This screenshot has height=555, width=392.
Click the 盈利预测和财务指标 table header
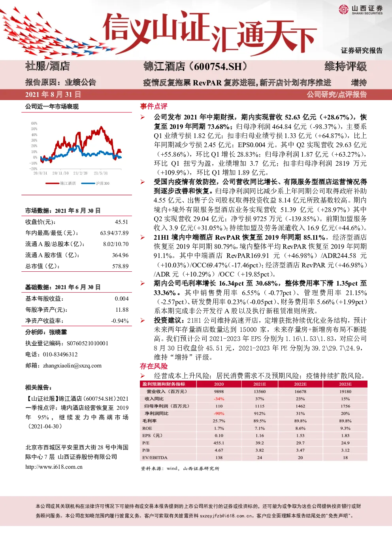[x=164, y=384]
